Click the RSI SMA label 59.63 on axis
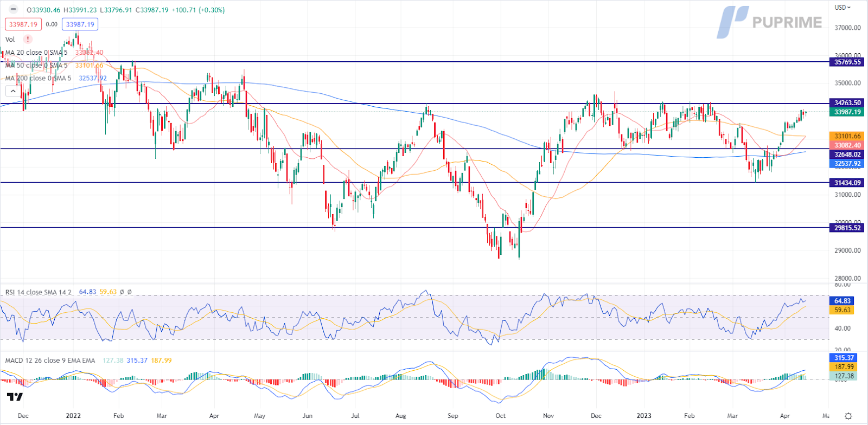868x425 pixels. (x=842, y=310)
